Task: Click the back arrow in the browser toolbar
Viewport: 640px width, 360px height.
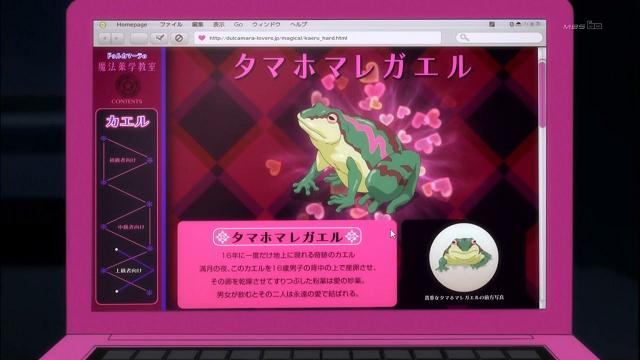Action: [105, 38]
